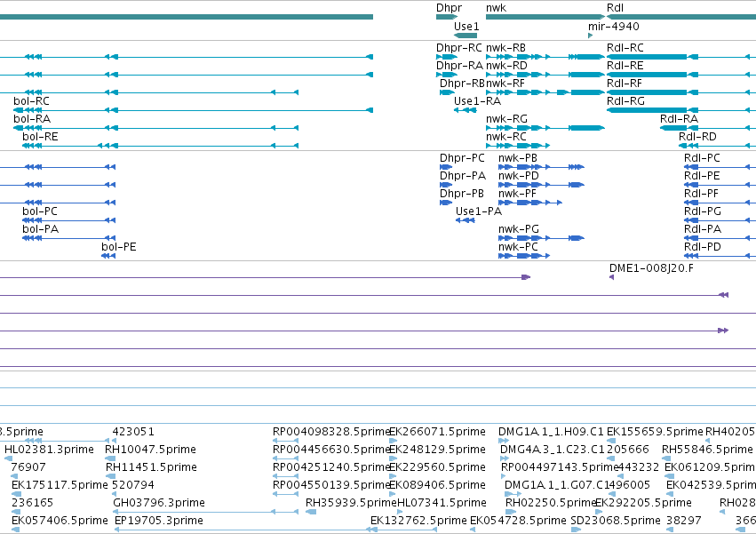Click the bol-PC protein label

[40, 211]
